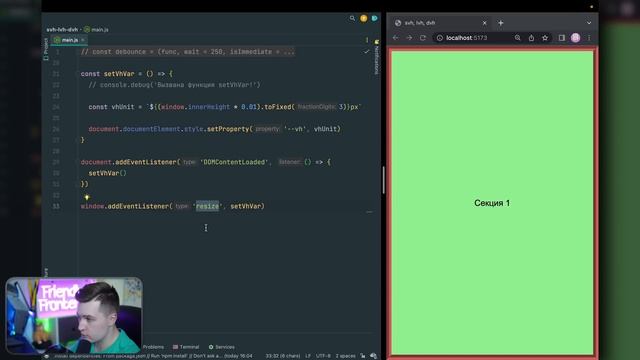Reload the localhost page

click(423, 38)
